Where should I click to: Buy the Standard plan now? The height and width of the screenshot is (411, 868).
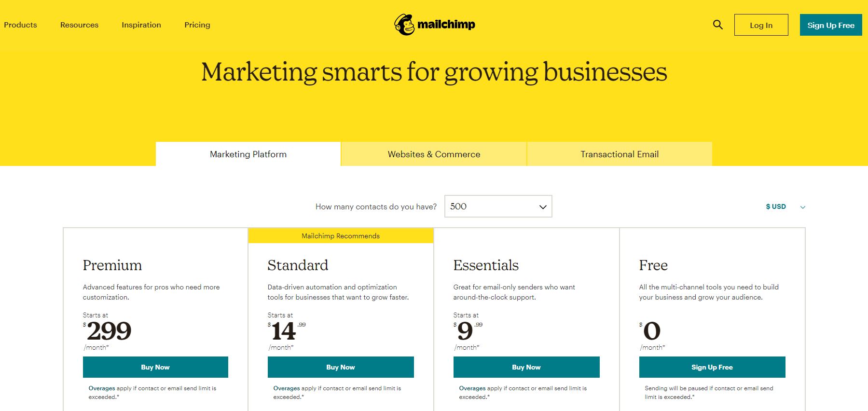(x=341, y=367)
